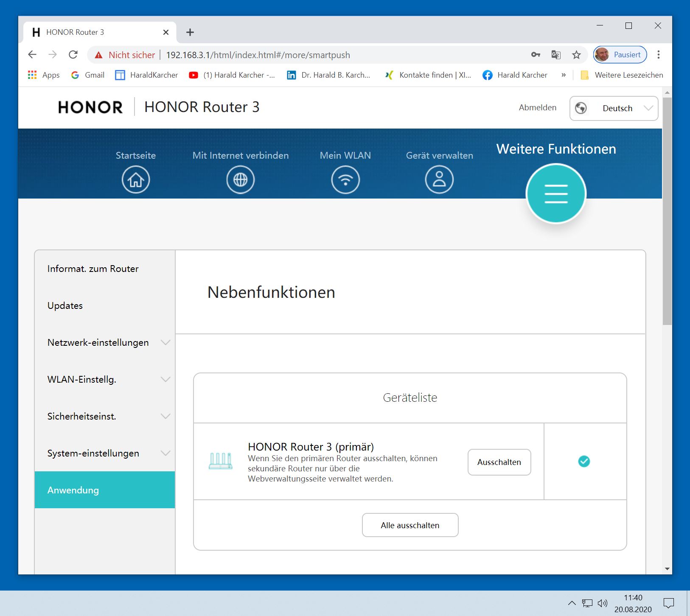Click the Abmelden link
The image size is (690, 616).
[x=537, y=108]
